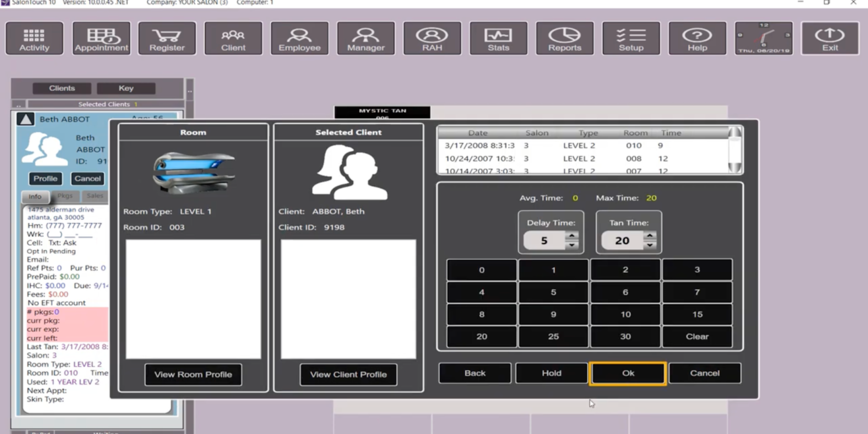This screenshot has height=434, width=868.
Task: Open the Activity screen
Action: [34, 38]
